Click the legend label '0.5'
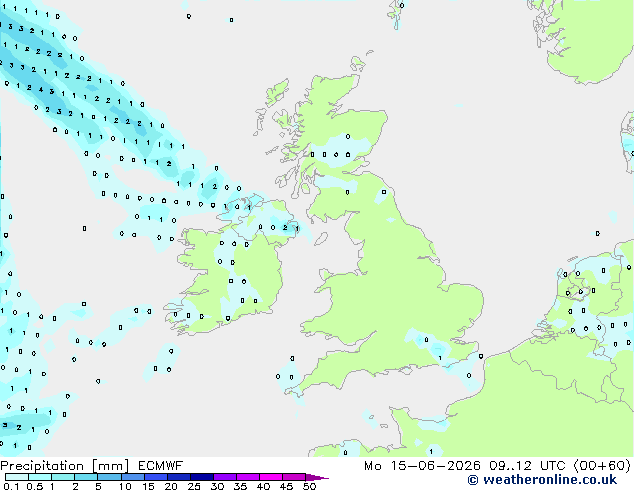Screen dimensions: 634x490 (35, 486)
